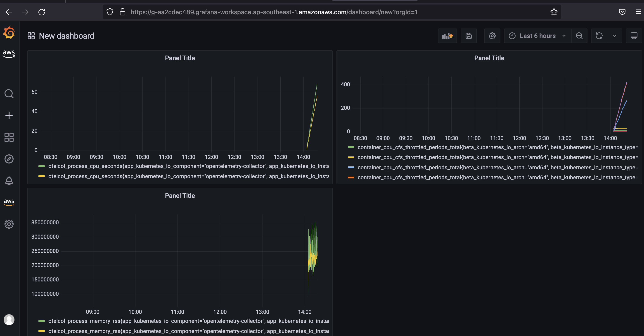
Task: Click the shield tracking protection icon
Action: pyautogui.click(x=110, y=12)
